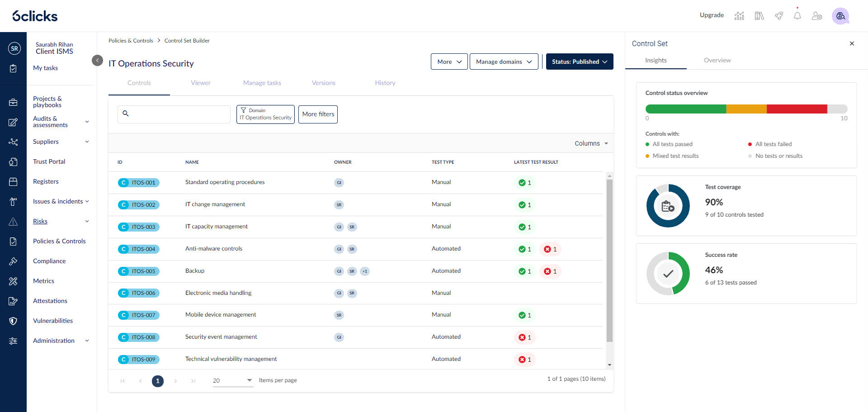This screenshot has width=868, height=412.
Task: Open Policies & Controls breadcrumb link
Action: coord(131,41)
